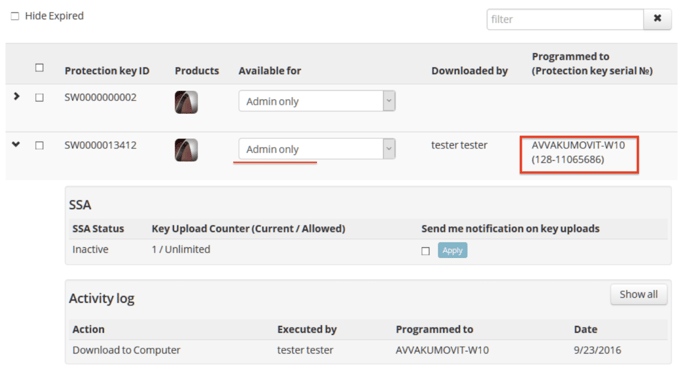Click the product icon for SW0000013412
Image resolution: width=688 pixels, height=380 pixels.
click(x=186, y=150)
